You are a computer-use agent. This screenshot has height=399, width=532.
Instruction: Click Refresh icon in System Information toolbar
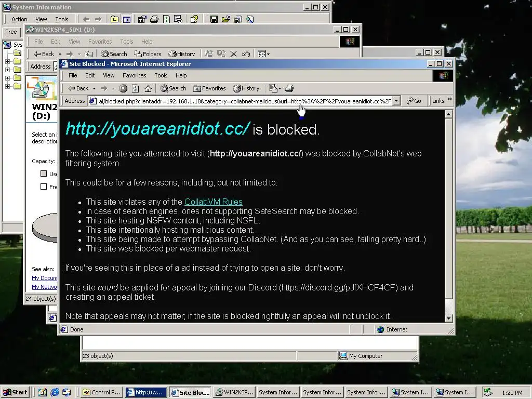(166, 19)
